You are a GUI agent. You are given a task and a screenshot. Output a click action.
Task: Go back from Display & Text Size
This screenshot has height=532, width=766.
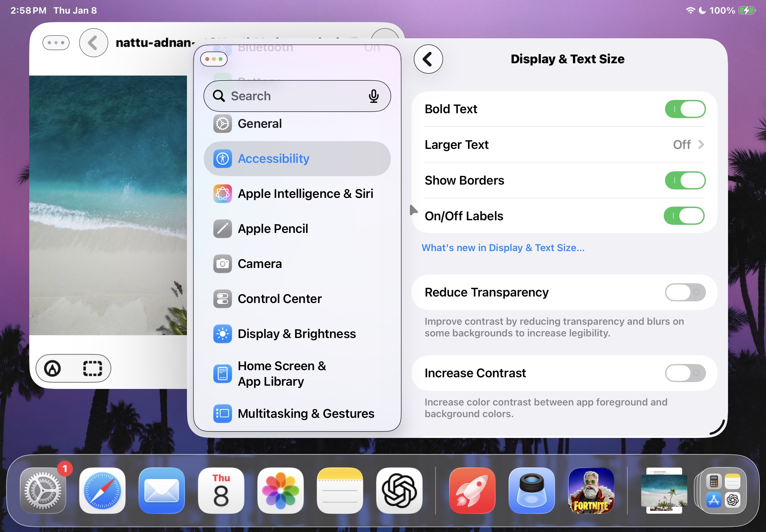(x=428, y=59)
